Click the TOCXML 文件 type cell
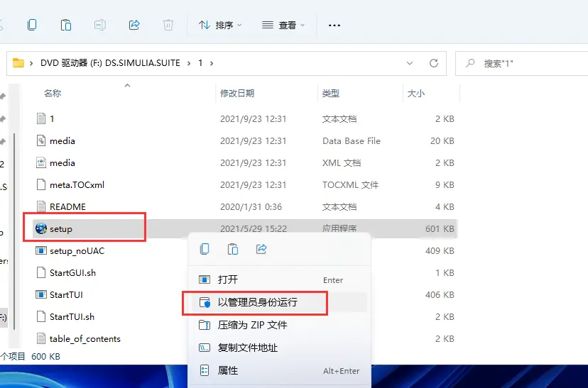The image size is (588, 388). tap(350, 184)
